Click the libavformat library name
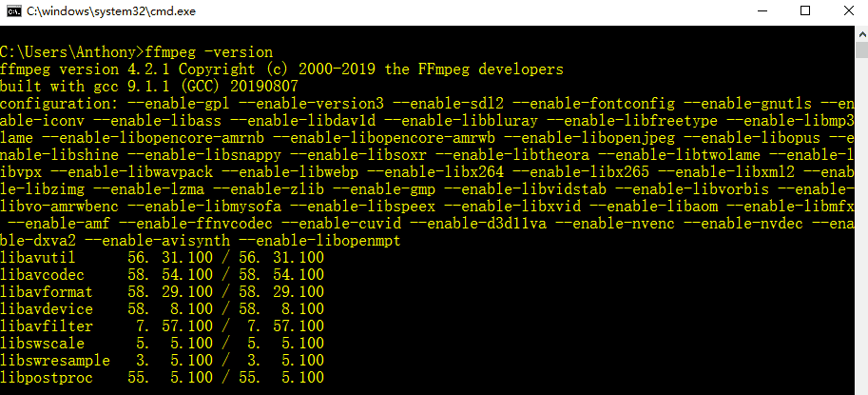 (x=47, y=292)
